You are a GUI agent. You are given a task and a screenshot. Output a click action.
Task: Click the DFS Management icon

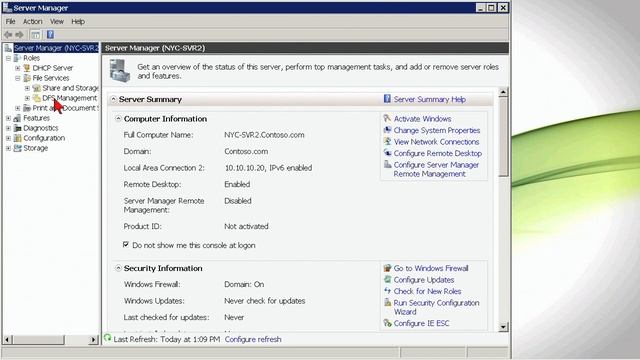[x=37, y=98]
